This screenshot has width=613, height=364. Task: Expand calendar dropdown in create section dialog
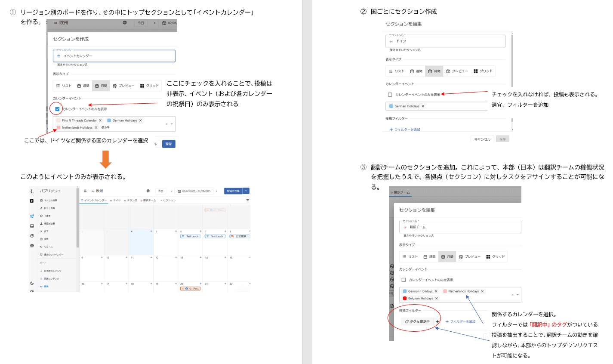pos(172,124)
